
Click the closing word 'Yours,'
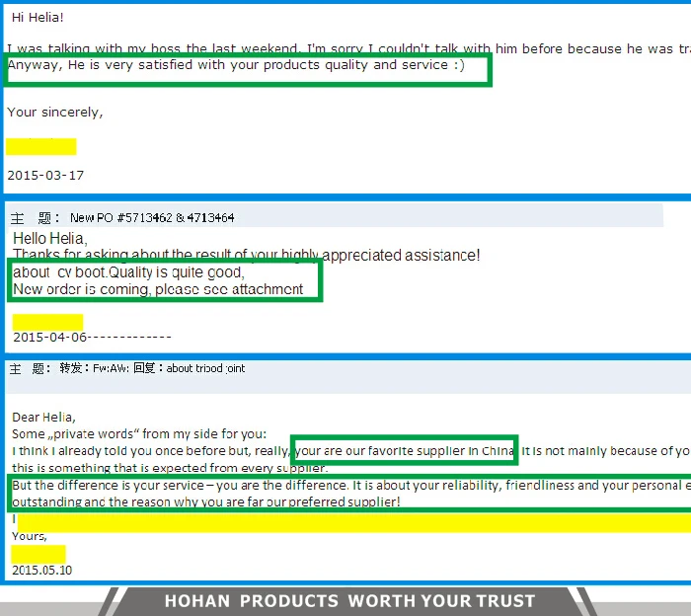click(x=29, y=536)
